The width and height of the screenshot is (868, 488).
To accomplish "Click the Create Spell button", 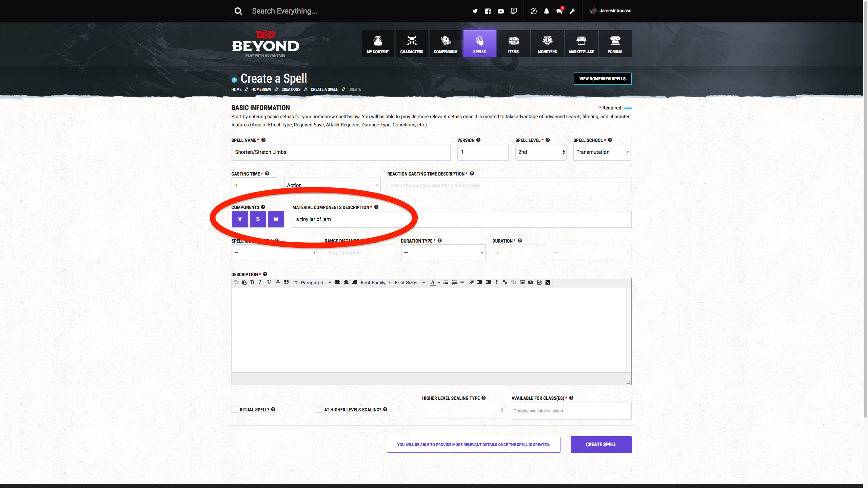I will (x=601, y=445).
